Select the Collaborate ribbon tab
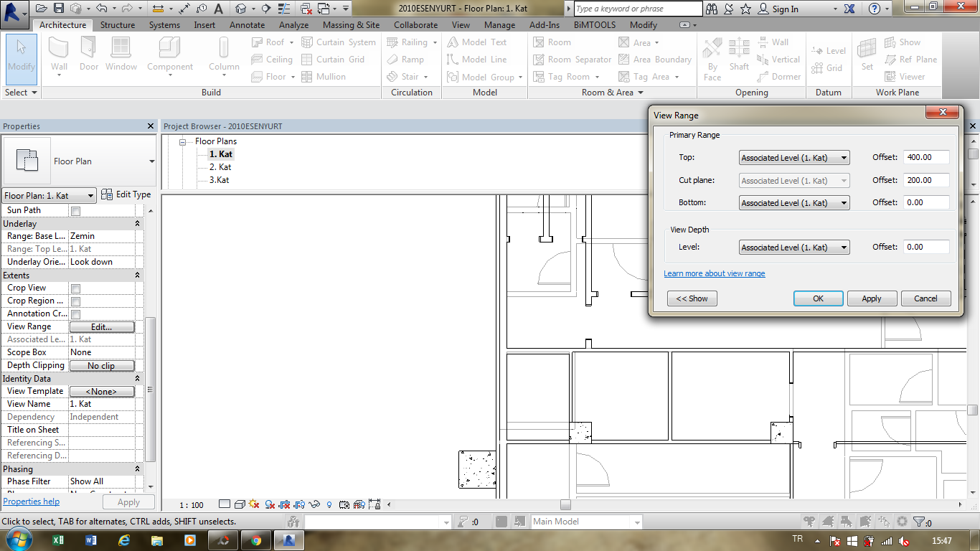This screenshot has height=551, width=980. click(415, 25)
